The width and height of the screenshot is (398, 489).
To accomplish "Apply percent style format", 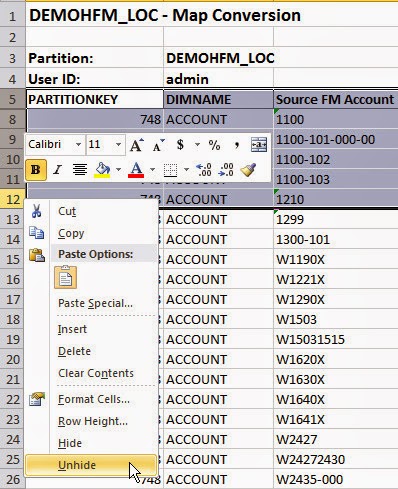I will (214, 145).
